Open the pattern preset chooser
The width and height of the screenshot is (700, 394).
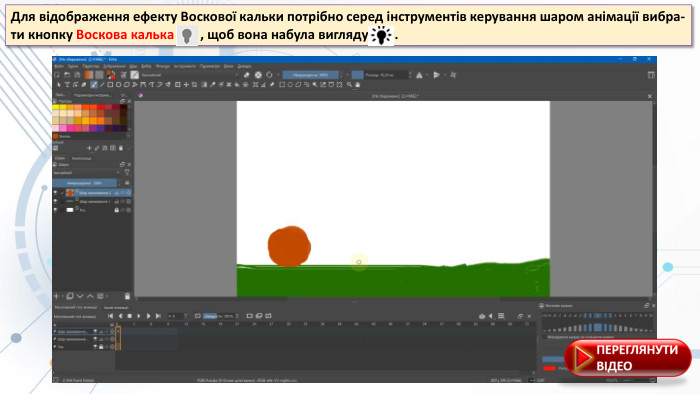coord(100,75)
